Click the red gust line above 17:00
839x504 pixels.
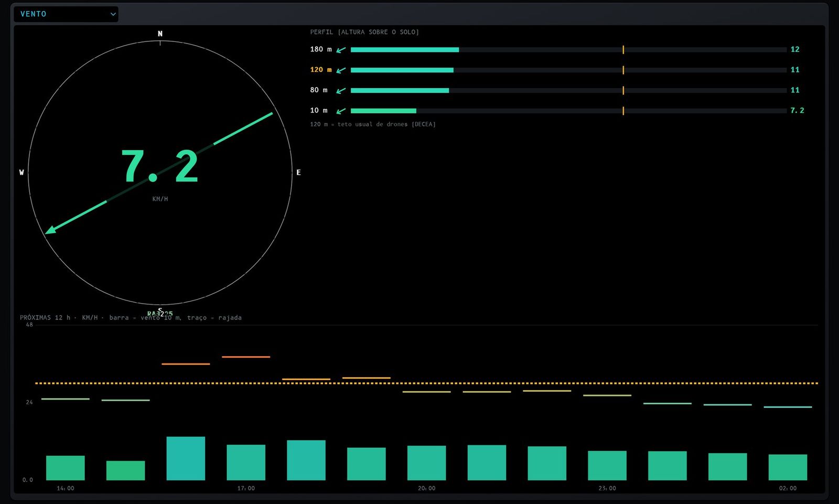(246, 357)
